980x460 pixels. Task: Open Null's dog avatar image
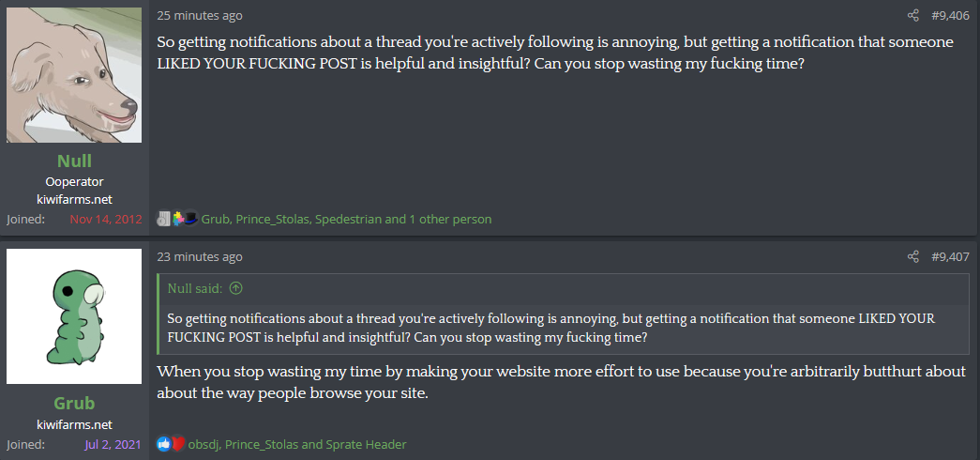(x=74, y=75)
